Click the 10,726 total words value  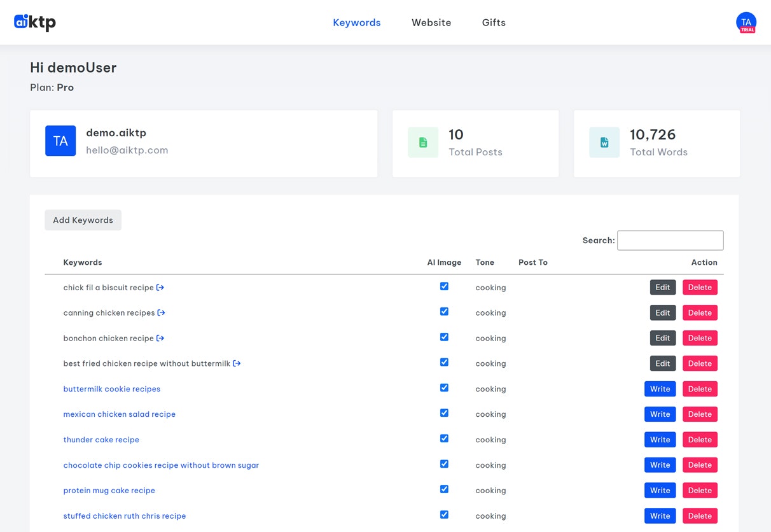(653, 135)
